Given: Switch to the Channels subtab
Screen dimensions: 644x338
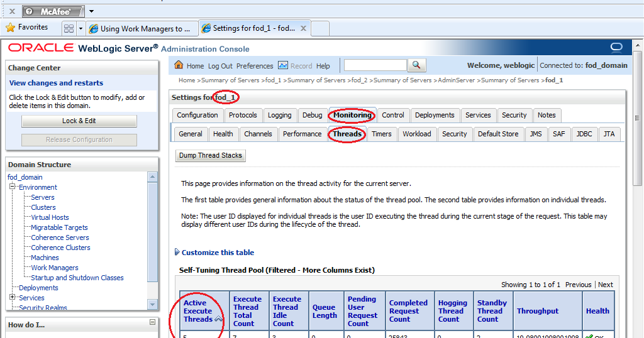Looking at the screenshot, I should pyautogui.click(x=258, y=134).
